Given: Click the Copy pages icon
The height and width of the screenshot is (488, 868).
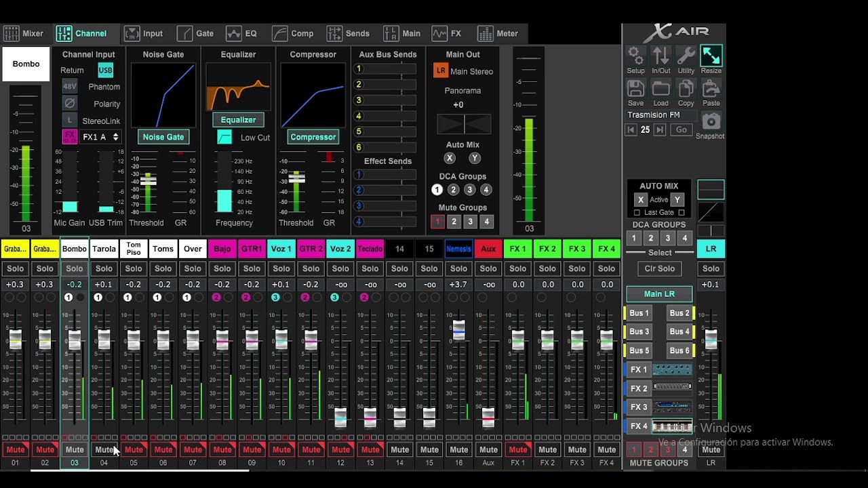Looking at the screenshot, I should pyautogui.click(x=686, y=89).
